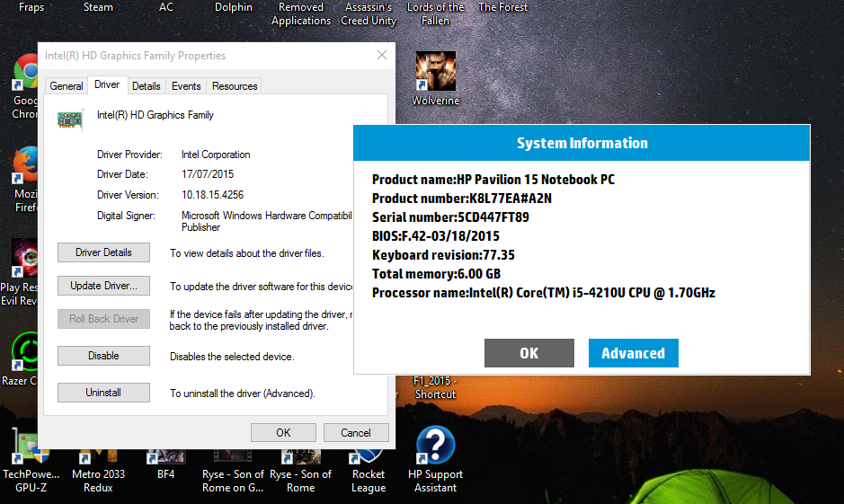Open the Events tab
The image size is (844, 504).
point(186,86)
